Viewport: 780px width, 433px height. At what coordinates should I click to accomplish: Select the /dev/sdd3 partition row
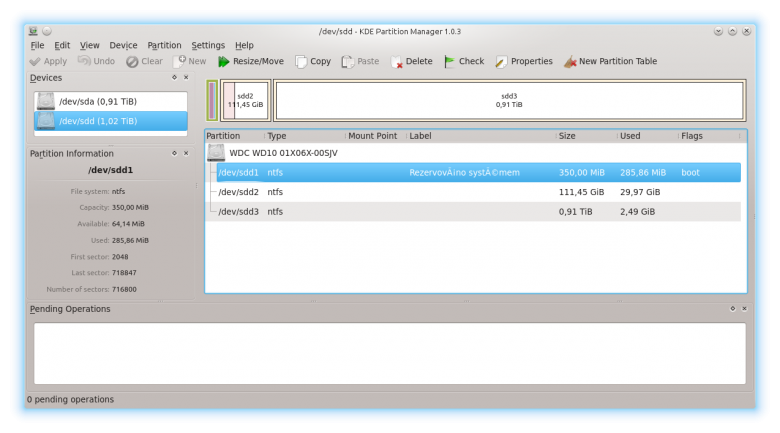pos(479,212)
